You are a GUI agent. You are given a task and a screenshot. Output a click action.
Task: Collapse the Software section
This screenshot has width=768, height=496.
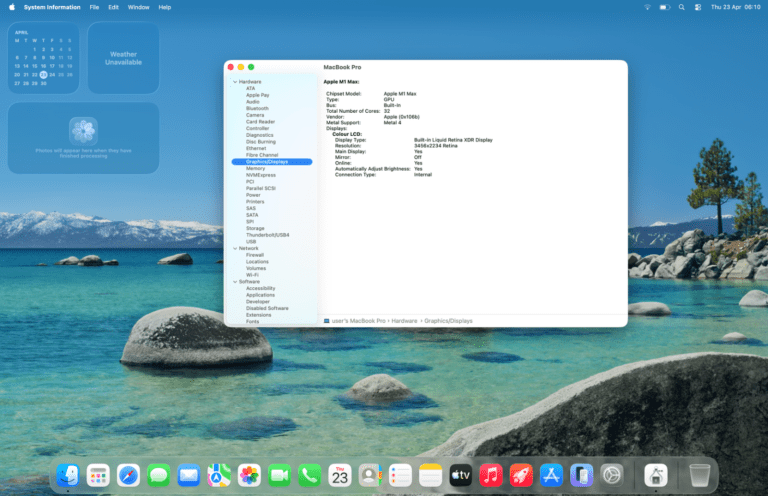[x=234, y=281]
